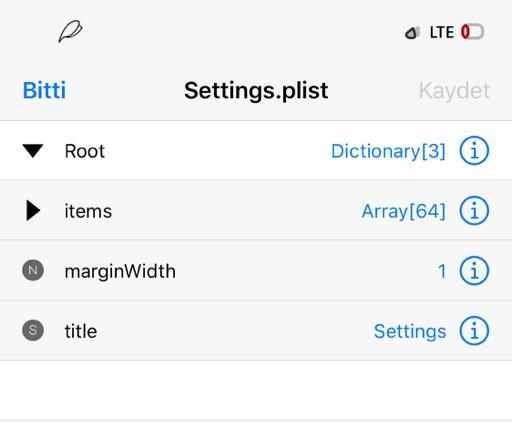The height and width of the screenshot is (438, 512).
Task: Select the Dictionary[3] type value
Action: (388, 151)
